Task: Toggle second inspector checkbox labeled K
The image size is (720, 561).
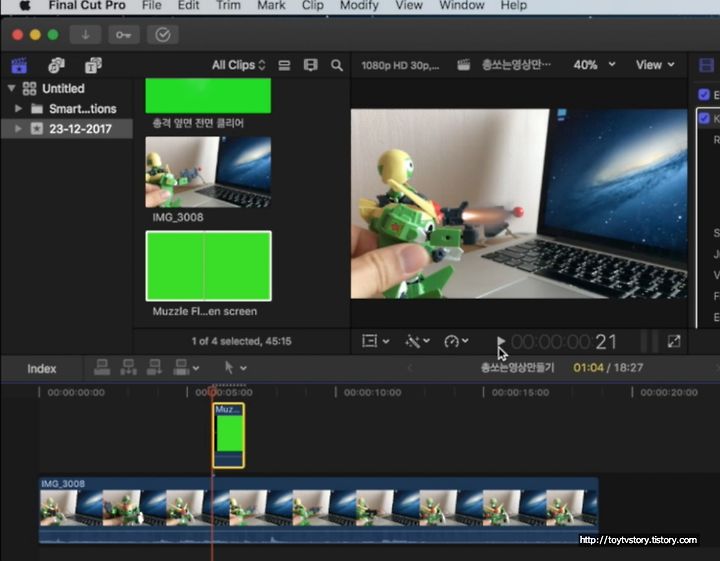Action: [703, 118]
